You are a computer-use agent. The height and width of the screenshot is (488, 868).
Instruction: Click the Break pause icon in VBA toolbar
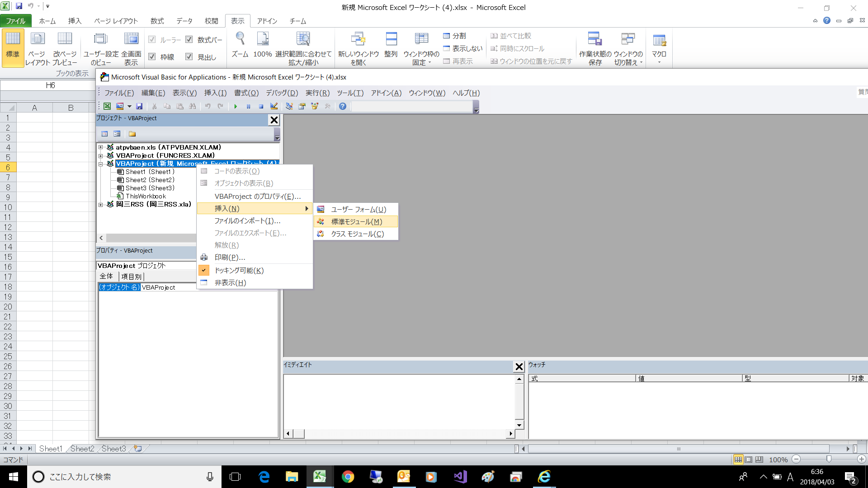pos(248,106)
